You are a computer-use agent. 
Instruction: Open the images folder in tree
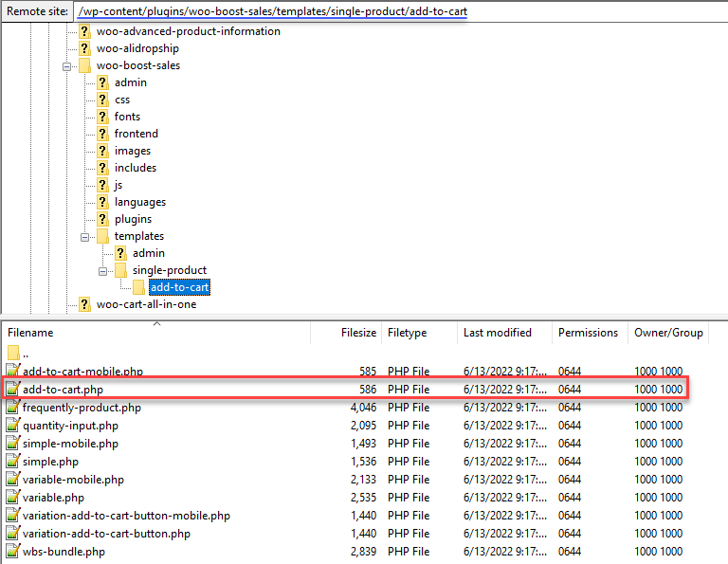133,151
